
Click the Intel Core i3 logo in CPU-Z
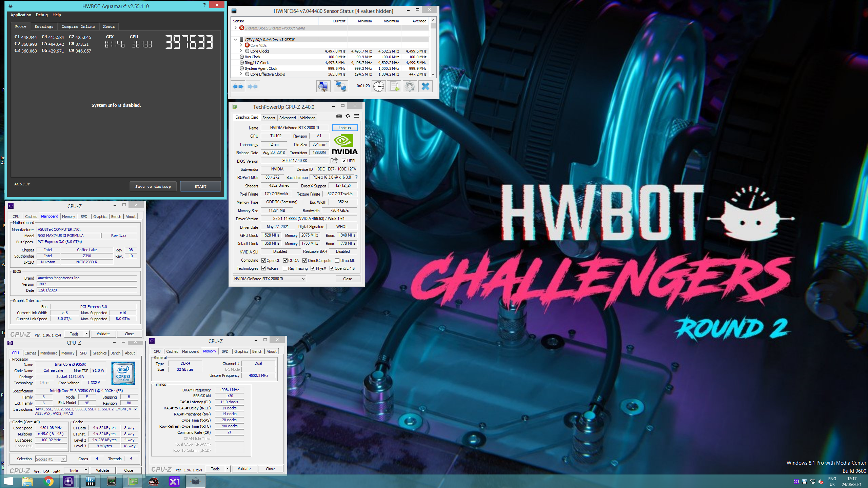123,373
